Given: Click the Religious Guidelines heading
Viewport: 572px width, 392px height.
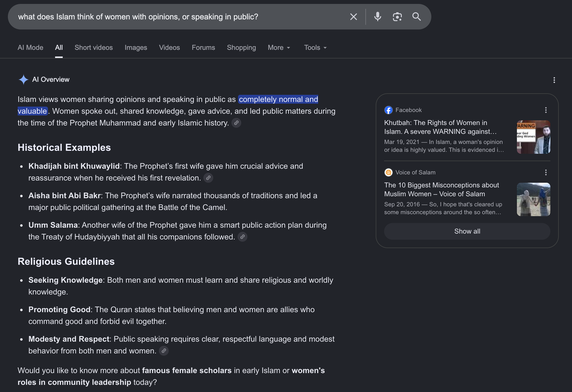Looking at the screenshot, I should pyautogui.click(x=66, y=262).
